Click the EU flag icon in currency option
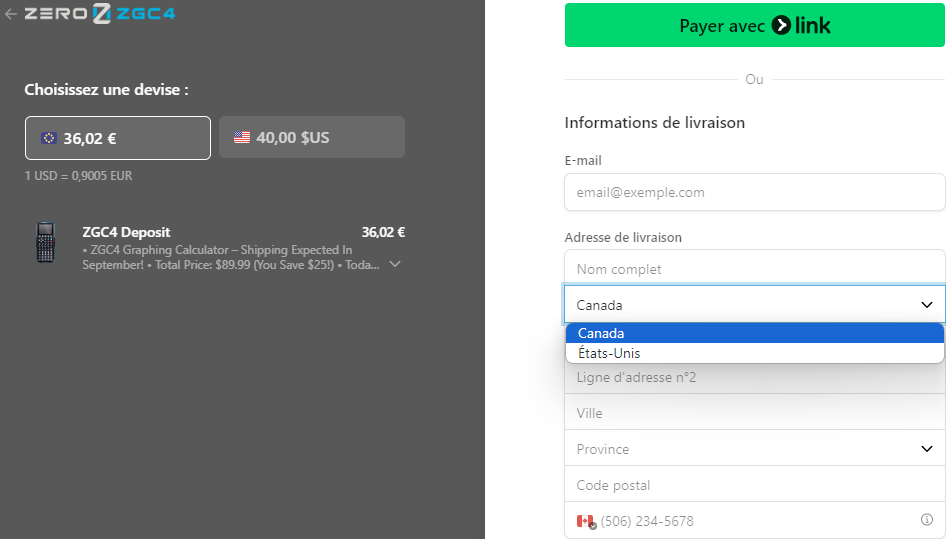Screen dimensions: 946x539 (x=48, y=138)
